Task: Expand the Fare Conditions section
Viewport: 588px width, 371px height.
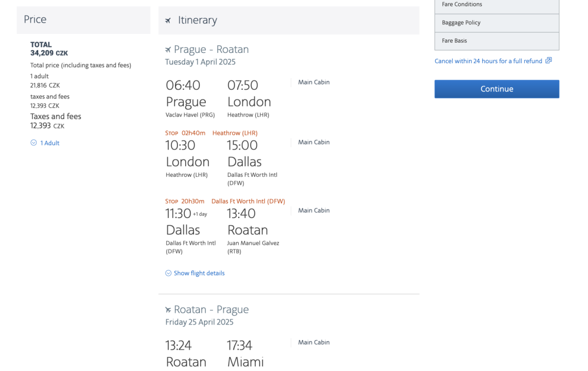Action: pyautogui.click(x=496, y=5)
